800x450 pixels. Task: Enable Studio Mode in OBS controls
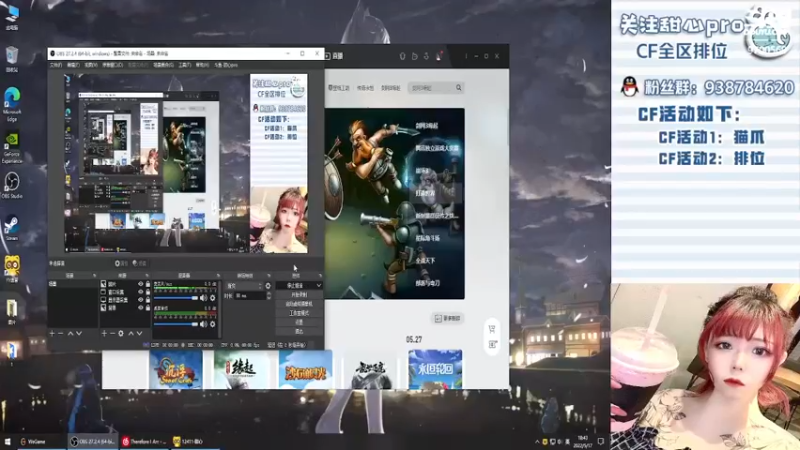coord(299,313)
